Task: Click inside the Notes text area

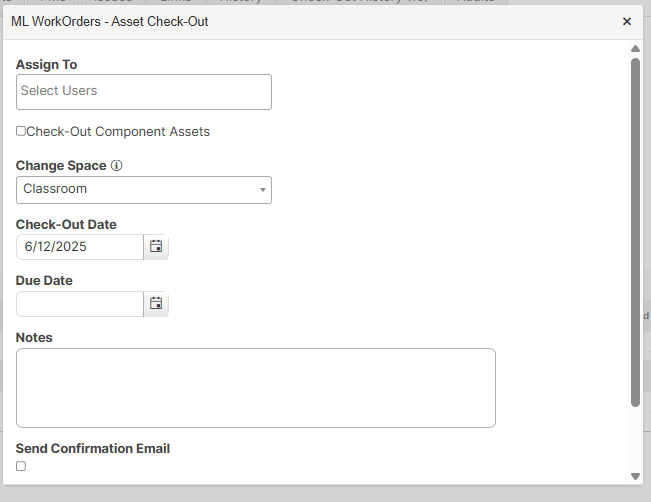Action: 256,388
